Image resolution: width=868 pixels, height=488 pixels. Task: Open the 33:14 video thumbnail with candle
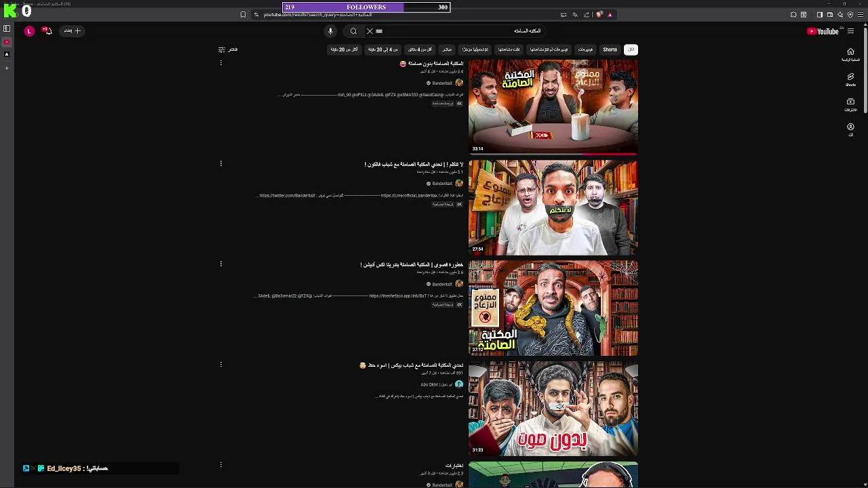553,106
